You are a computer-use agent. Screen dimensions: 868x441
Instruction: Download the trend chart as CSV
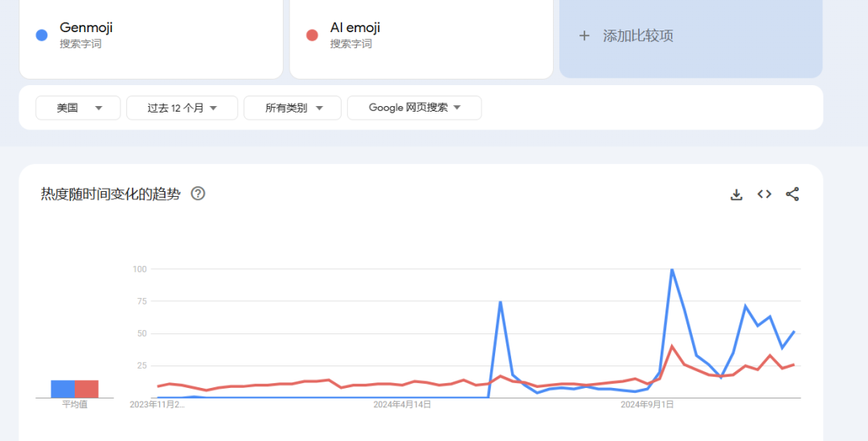[736, 194]
